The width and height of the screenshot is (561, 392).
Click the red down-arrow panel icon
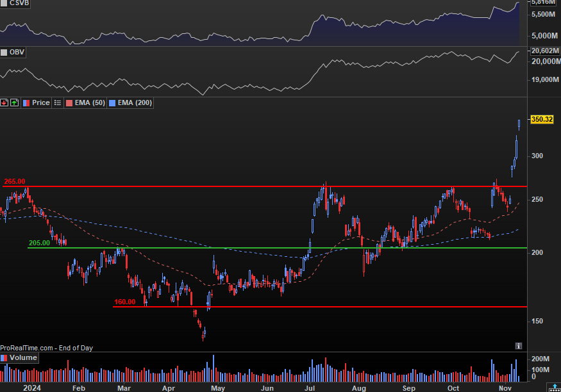click(x=4, y=103)
